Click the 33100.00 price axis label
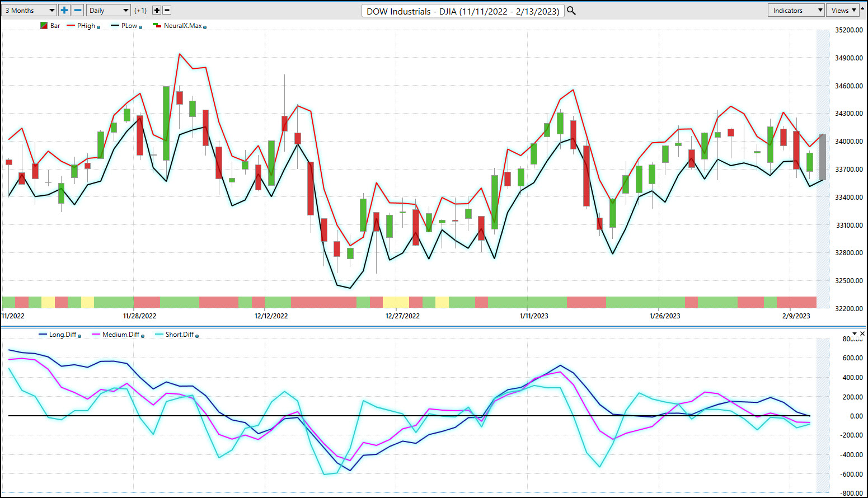The width and height of the screenshot is (868, 498). click(849, 225)
